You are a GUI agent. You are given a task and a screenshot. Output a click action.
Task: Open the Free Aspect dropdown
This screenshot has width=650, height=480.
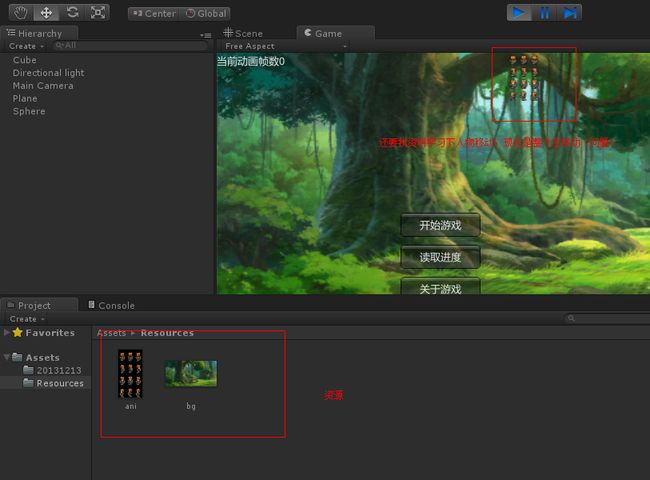pyautogui.click(x=285, y=46)
